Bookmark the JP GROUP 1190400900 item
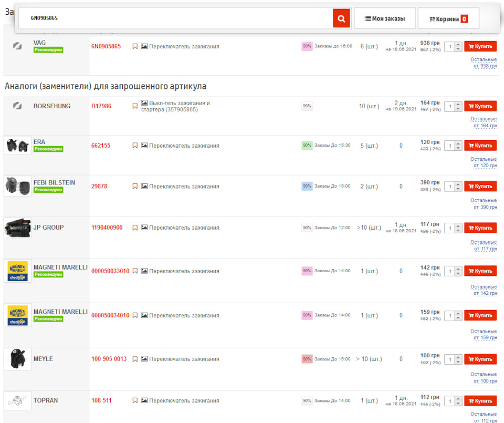504x423 pixels. (x=135, y=228)
